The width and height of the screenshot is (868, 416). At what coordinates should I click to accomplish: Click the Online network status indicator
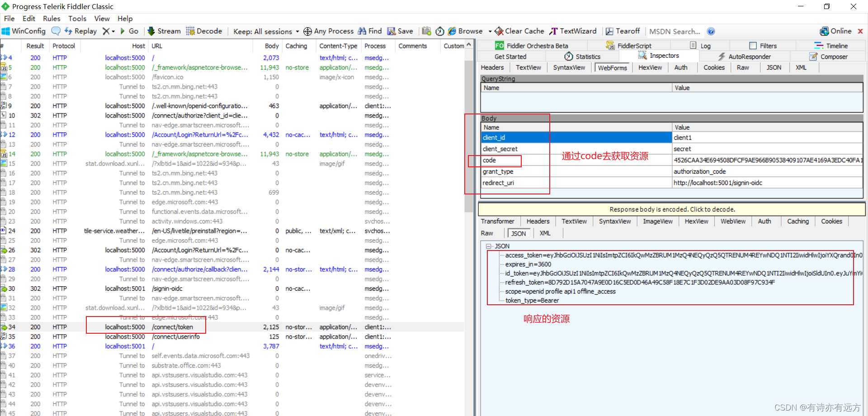tap(835, 31)
